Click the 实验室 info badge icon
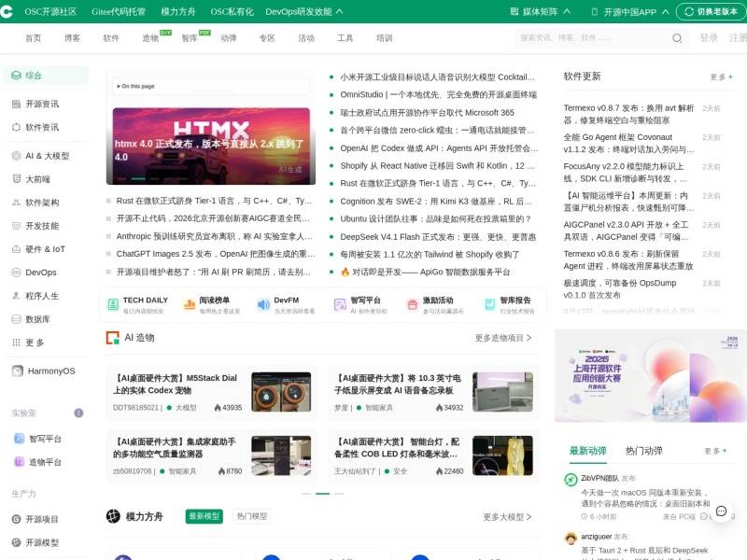Viewport: 747px width, 560px height. [x=78, y=413]
